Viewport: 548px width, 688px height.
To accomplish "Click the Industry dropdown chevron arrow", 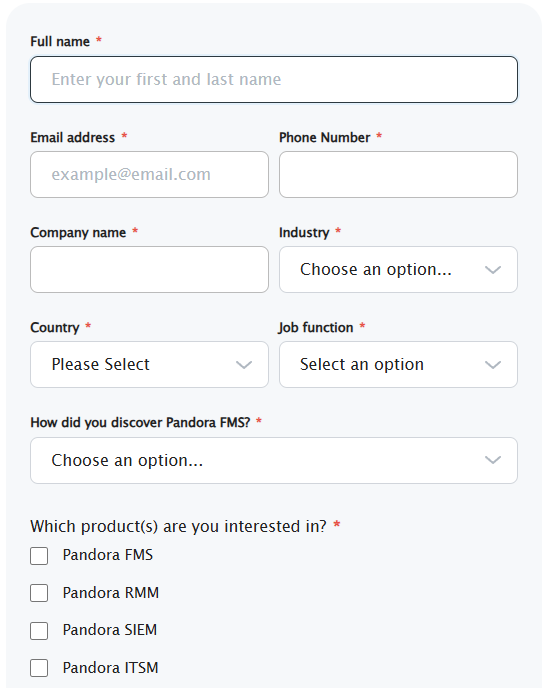I will (493, 270).
